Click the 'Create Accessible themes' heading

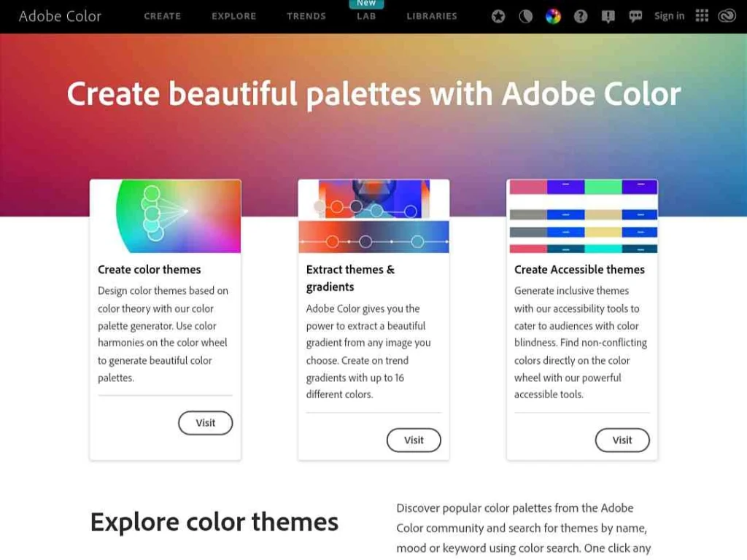pos(579,270)
